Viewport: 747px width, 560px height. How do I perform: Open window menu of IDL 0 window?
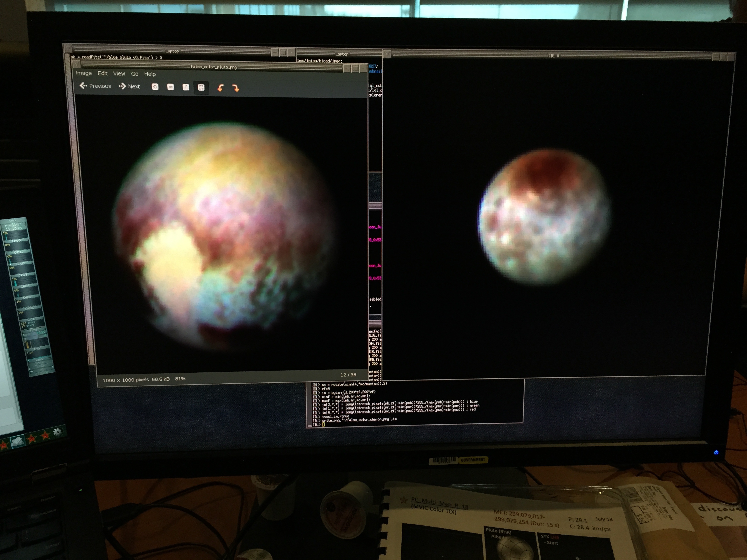(x=387, y=54)
